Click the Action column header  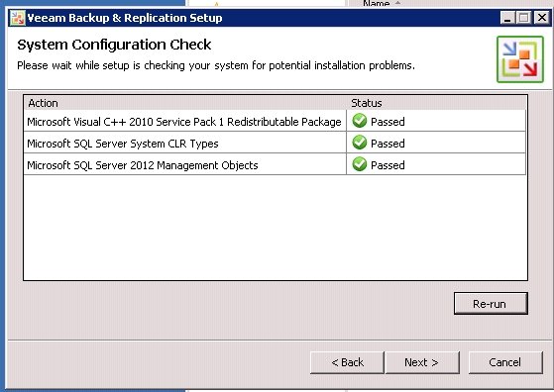[184, 103]
